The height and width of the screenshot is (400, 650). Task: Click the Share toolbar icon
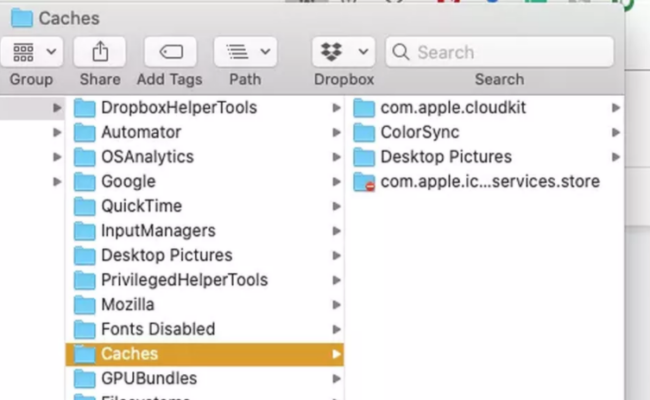pos(100,51)
